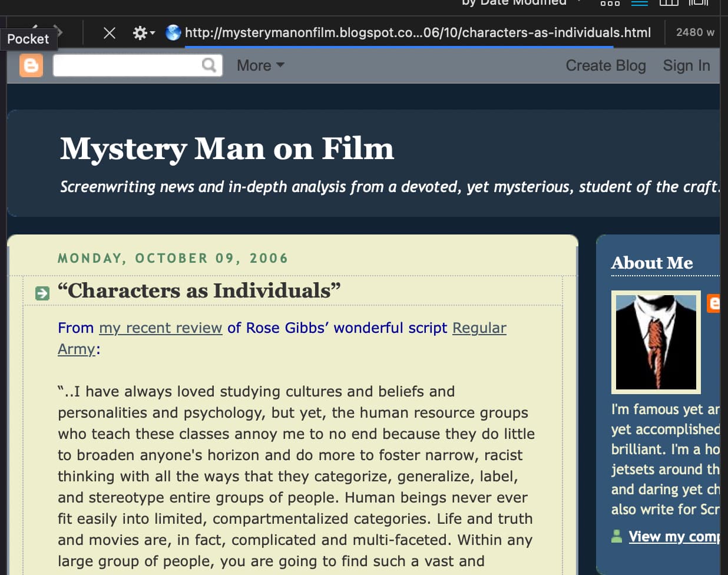Click the globe icon beside the URL
The height and width of the screenshot is (575, 728).
(x=173, y=32)
